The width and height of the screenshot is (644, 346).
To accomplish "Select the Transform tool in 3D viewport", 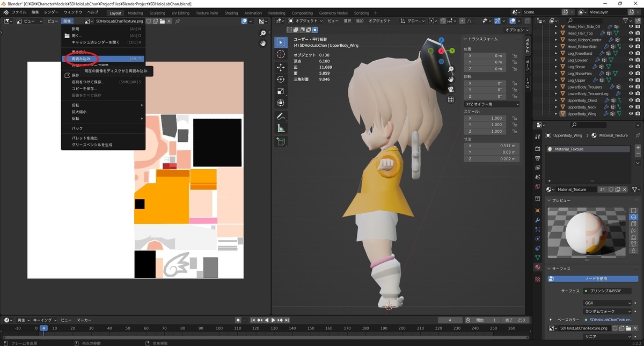I will pos(281,103).
